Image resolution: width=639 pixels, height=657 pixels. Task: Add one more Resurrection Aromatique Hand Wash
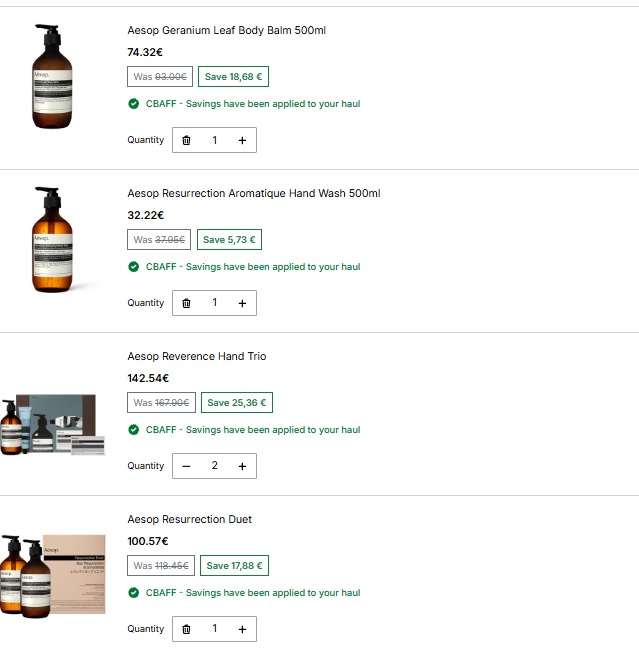[242, 303]
